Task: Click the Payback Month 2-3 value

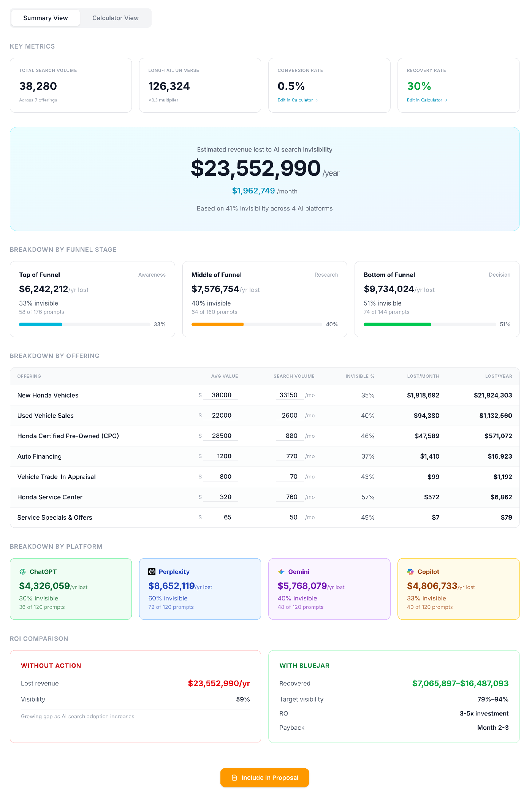Action: 493,728
